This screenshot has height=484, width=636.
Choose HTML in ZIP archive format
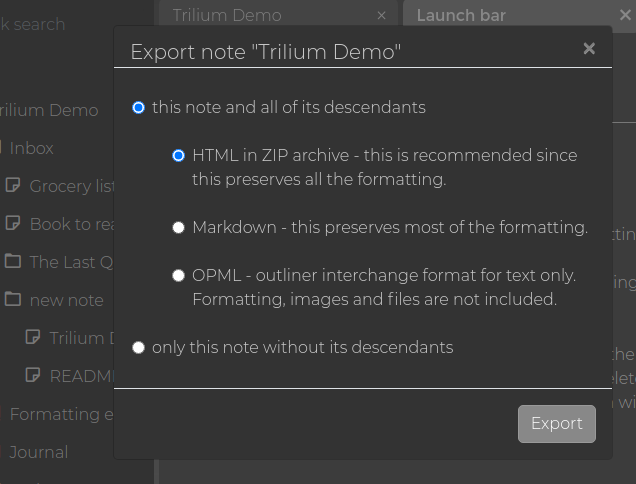tap(179, 156)
